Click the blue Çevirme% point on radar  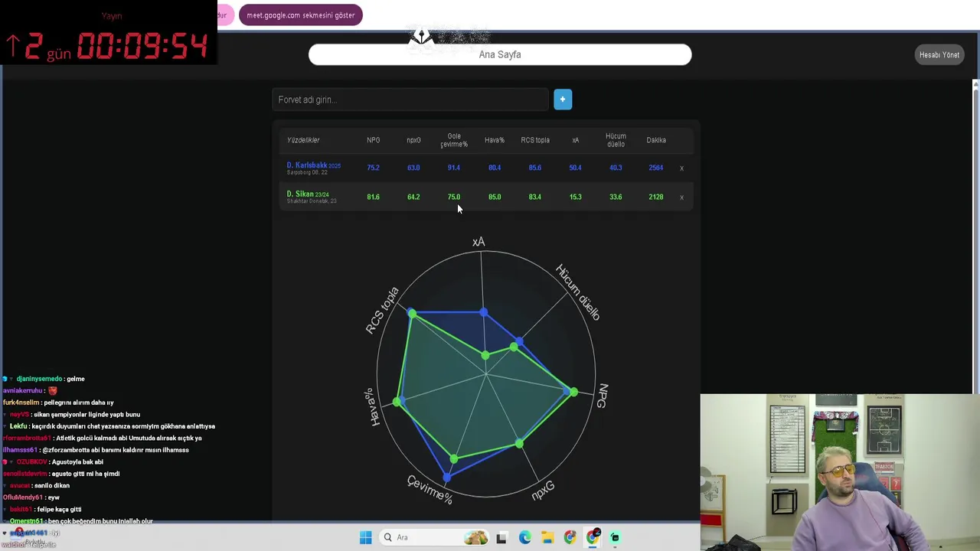pyautogui.click(x=446, y=477)
